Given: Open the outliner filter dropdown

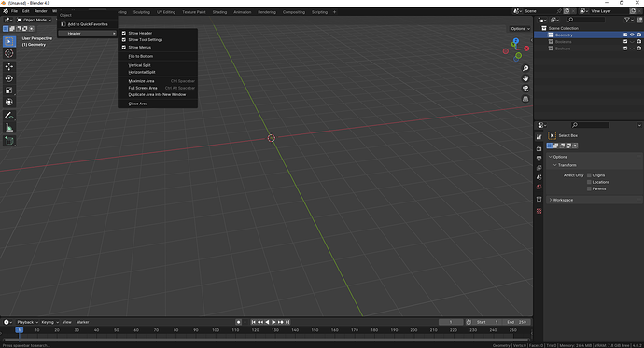Looking at the screenshot, I should (629, 20).
